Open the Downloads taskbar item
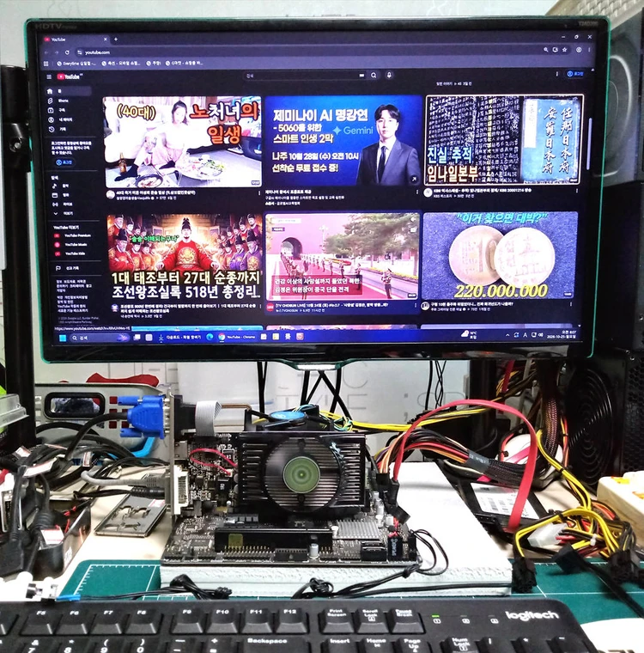 pos(179,337)
